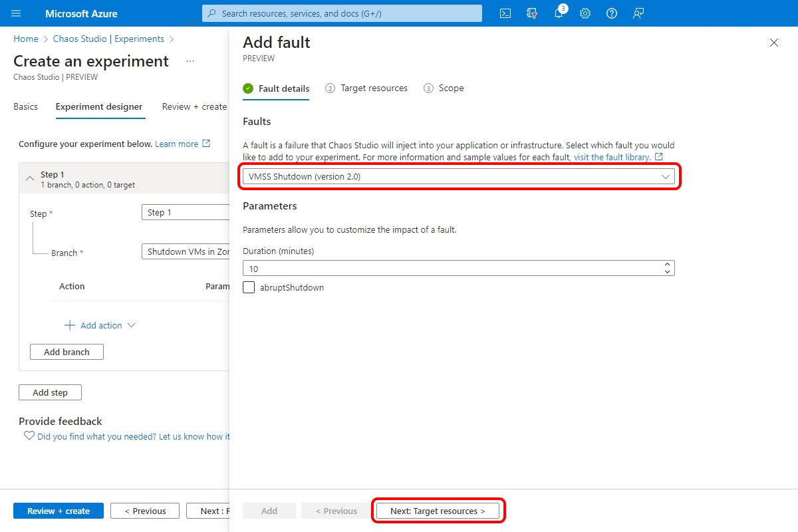Open the Help menu

point(612,13)
